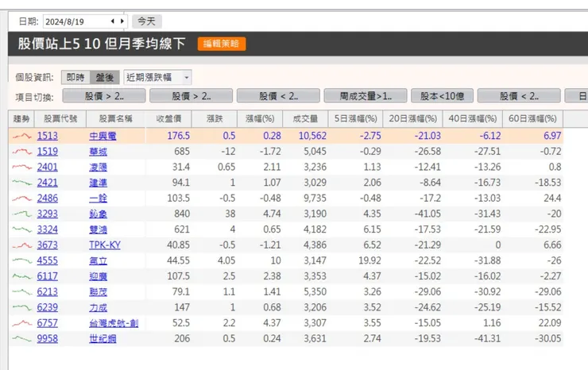Select change cell 4.05 in row 4555
The height and width of the screenshot is (370, 588).
click(x=226, y=260)
